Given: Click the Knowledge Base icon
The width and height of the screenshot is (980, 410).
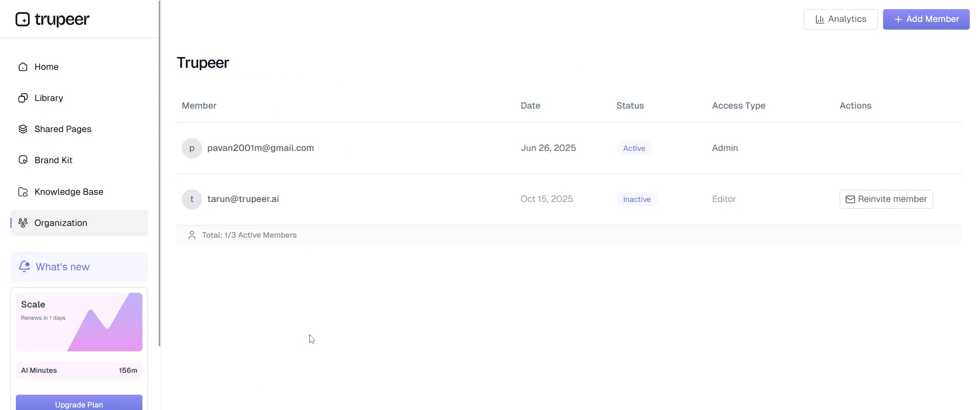Looking at the screenshot, I should [23, 192].
